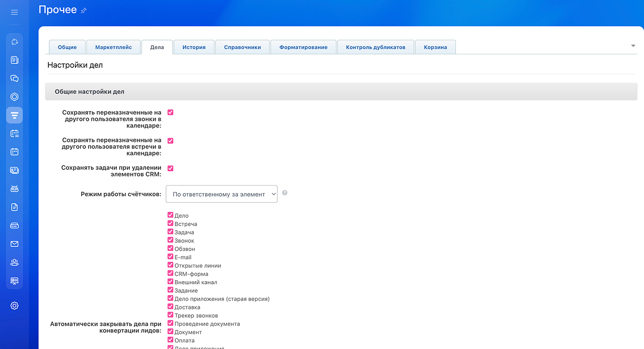The image size is (644, 349).
Task: Open the mail envelope sidebar icon
Action: click(x=14, y=244)
